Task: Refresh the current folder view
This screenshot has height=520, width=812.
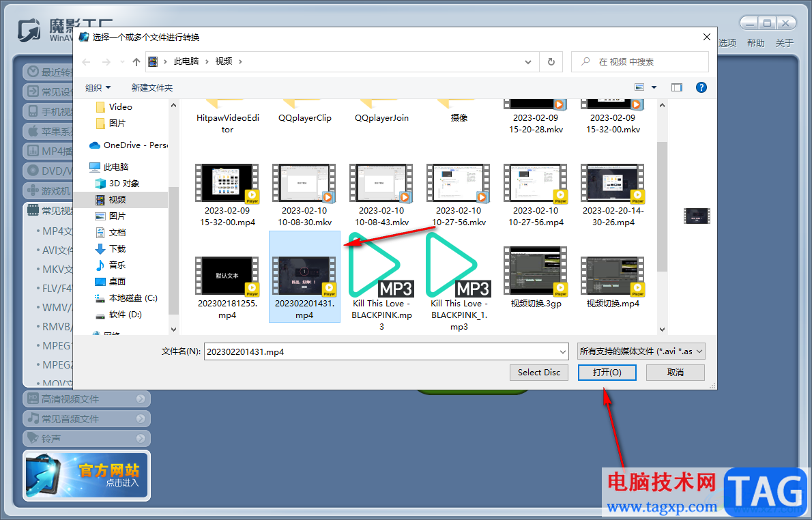Action: pos(551,61)
